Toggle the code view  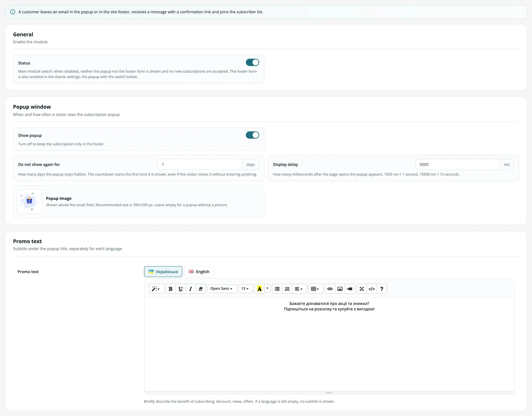tap(372, 289)
